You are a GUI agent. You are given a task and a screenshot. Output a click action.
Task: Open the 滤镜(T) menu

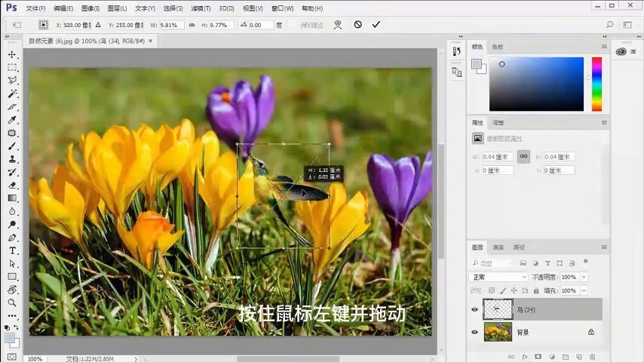201,8
